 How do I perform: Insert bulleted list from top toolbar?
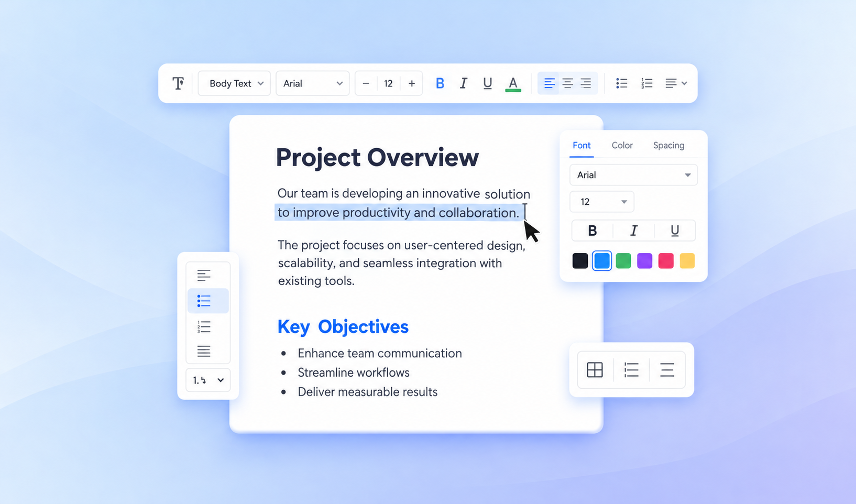622,83
